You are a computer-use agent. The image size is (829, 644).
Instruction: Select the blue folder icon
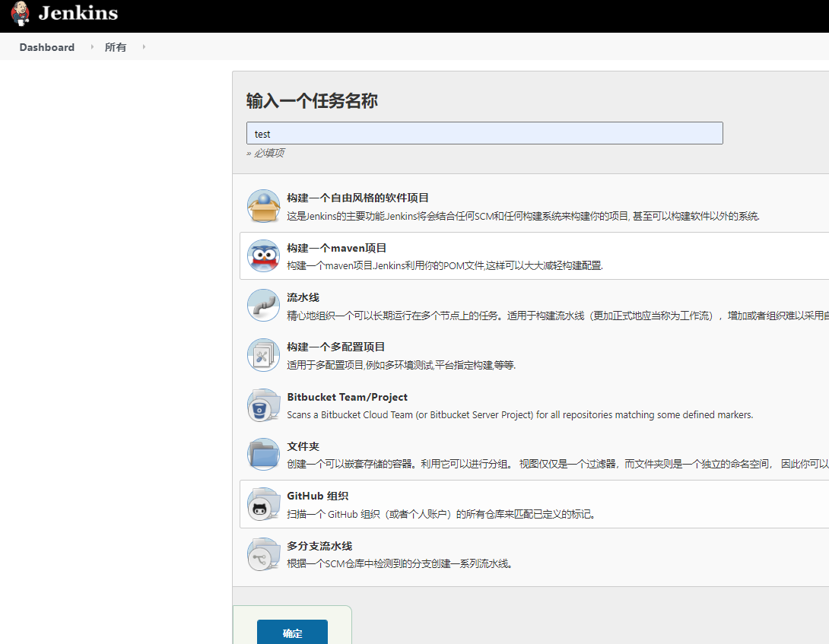pyautogui.click(x=263, y=455)
